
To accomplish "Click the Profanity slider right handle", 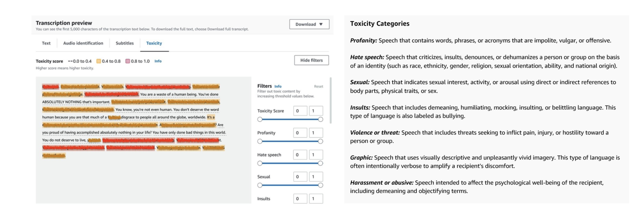I will (320, 141).
